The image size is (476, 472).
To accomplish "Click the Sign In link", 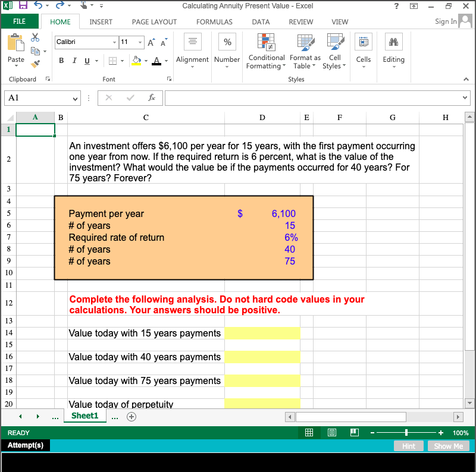I will [445, 21].
